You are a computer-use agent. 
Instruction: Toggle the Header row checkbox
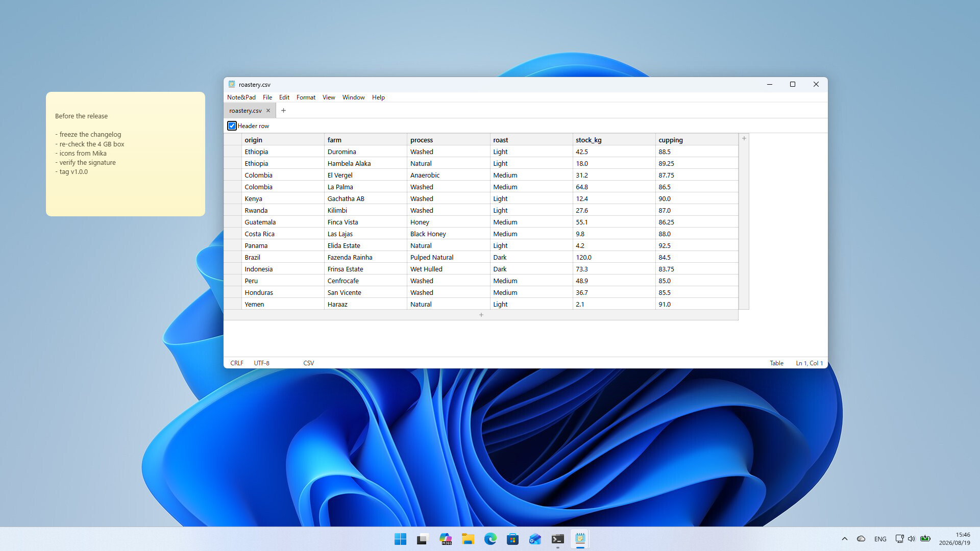tap(232, 126)
